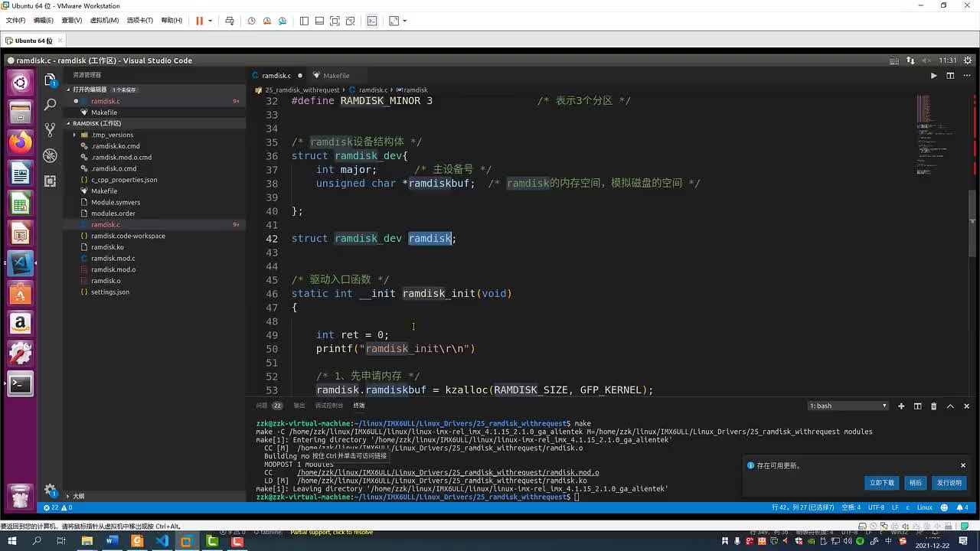Image resolution: width=980 pixels, height=551 pixels.
Task: Launch Firefox from the Ubuntu dock
Action: [21, 142]
